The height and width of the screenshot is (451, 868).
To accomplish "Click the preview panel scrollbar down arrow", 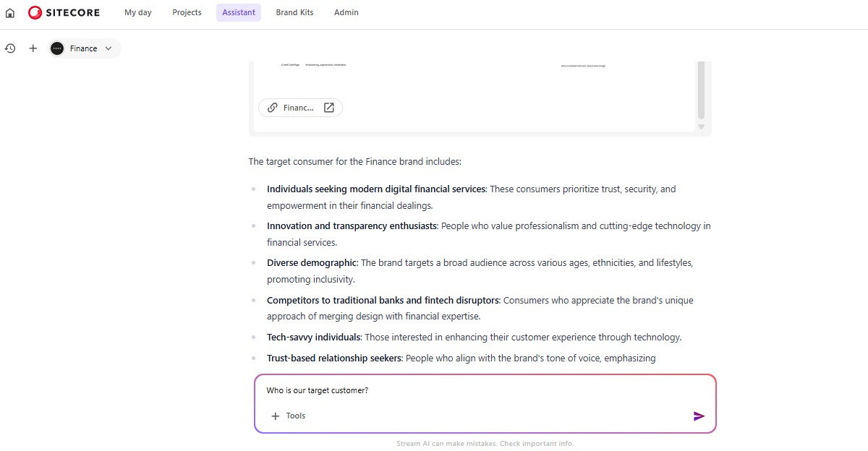I will pyautogui.click(x=700, y=126).
